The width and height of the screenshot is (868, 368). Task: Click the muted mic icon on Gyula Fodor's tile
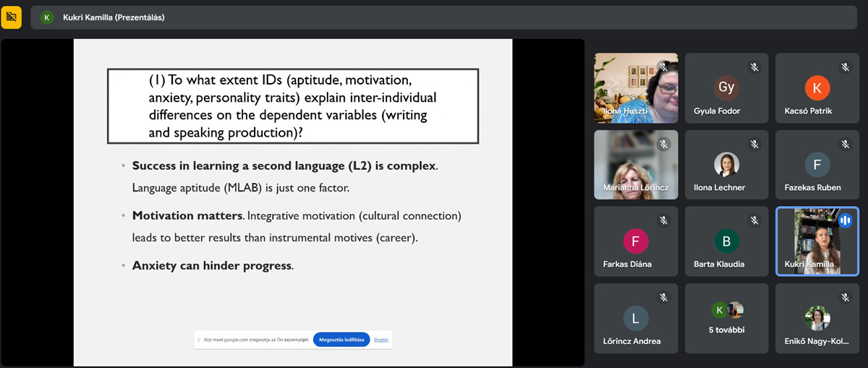(754, 67)
